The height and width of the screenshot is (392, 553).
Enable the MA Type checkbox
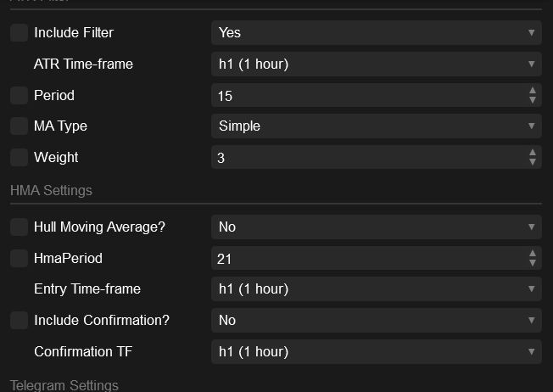(x=19, y=126)
